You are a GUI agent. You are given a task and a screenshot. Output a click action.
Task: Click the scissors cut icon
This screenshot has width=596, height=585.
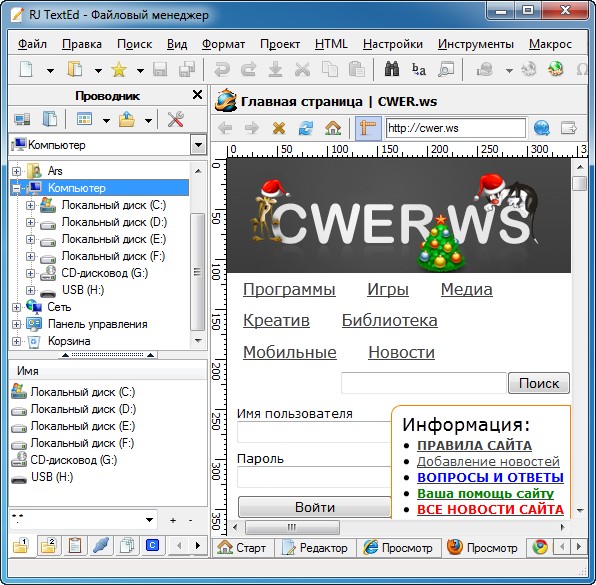pyautogui.click(x=303, y=70)
